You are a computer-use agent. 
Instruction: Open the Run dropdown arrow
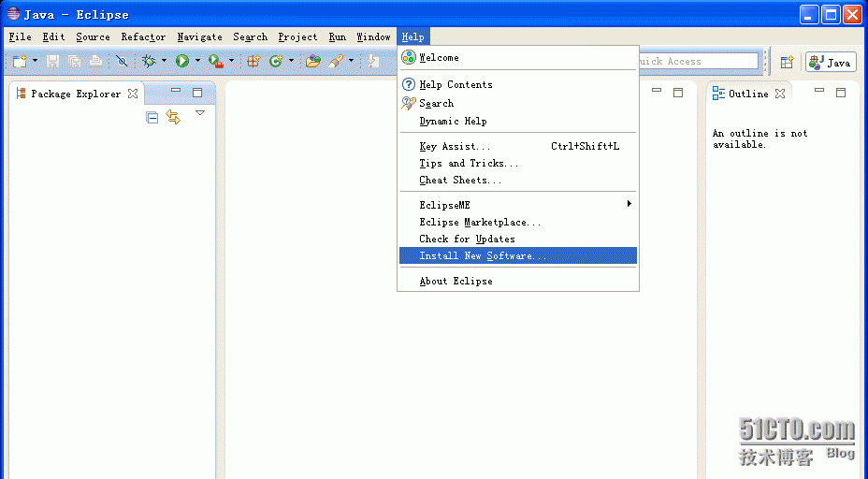(x=197, y=61)
